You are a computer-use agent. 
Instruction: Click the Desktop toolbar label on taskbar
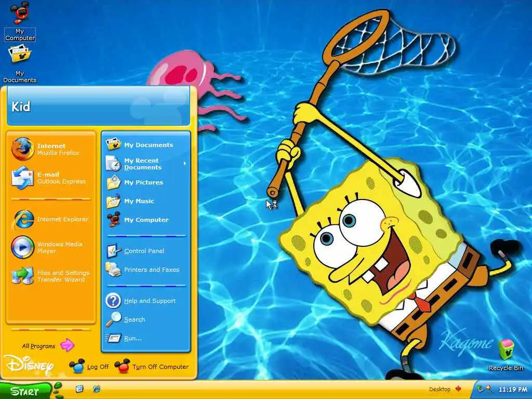tap(440, 389)
